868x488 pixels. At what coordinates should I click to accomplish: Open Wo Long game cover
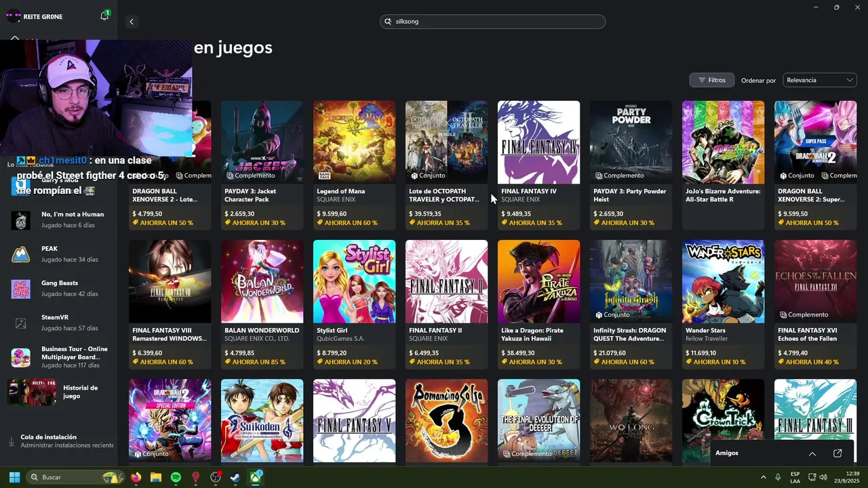pyautogui.click(x=631, y=420)
